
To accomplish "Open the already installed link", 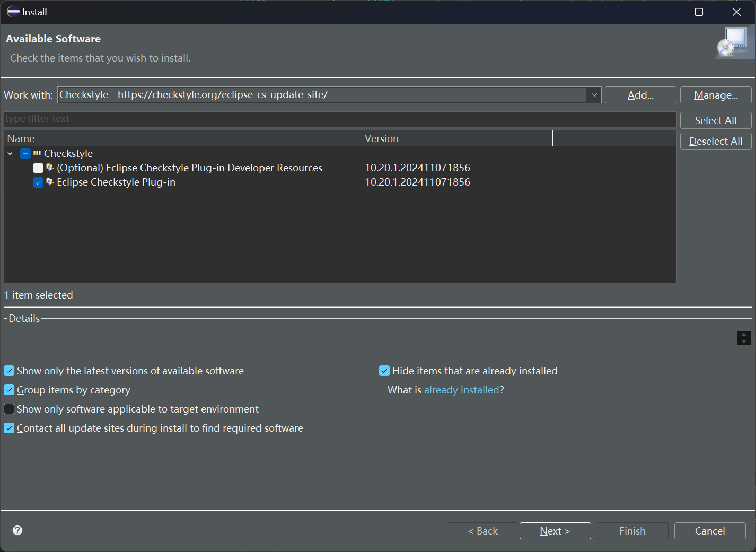I will 462,390.
